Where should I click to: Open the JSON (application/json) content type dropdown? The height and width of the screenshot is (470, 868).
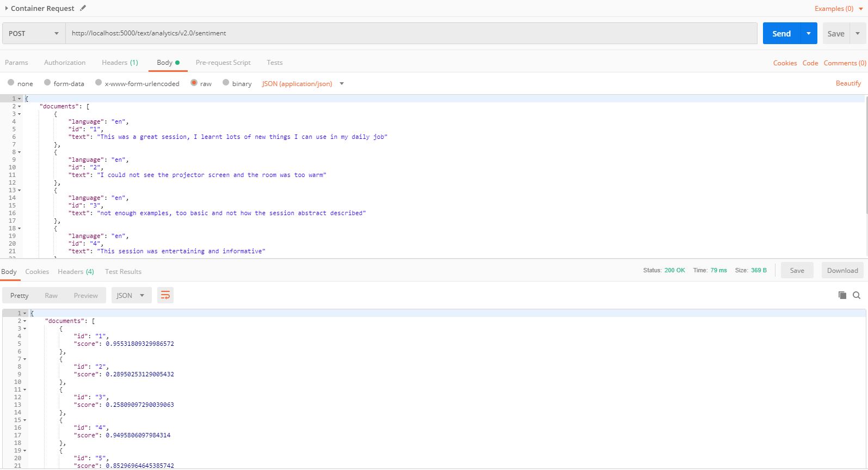click(303, 84)
